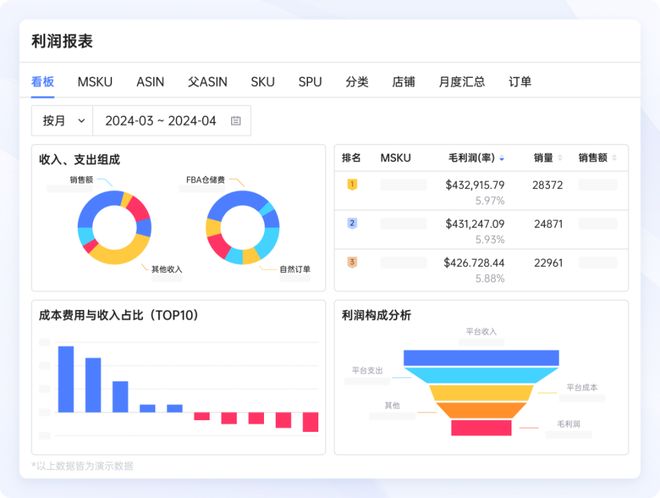Click the left income donut chart
The width and height of the screenshot is (660, 498).
pyautogui.click(x=114, y=227)
